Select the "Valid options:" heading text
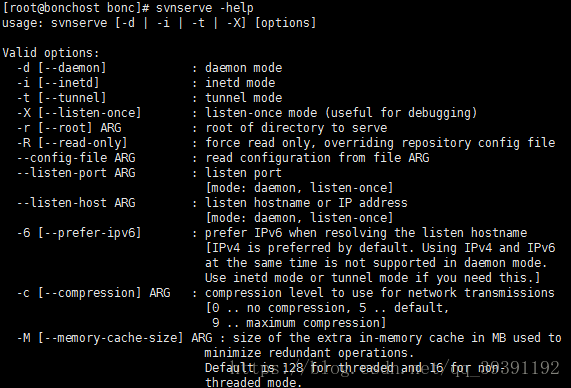The image size is (571, 388). point(51,53)
